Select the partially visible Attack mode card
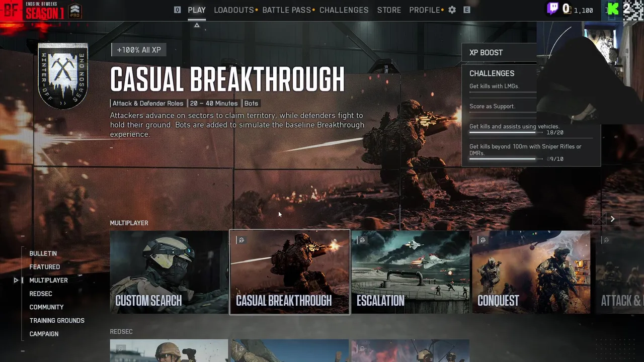The width and height of the screenshot is (644, 362). (x=619, y=272)
